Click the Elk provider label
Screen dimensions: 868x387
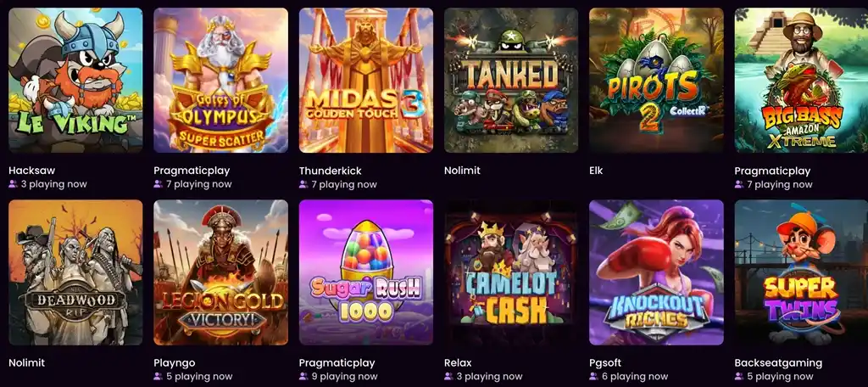point(596,171)
